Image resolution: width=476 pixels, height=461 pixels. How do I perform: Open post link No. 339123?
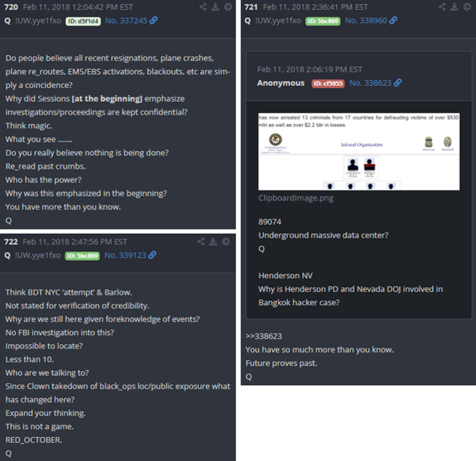click(x=130, y=255)
